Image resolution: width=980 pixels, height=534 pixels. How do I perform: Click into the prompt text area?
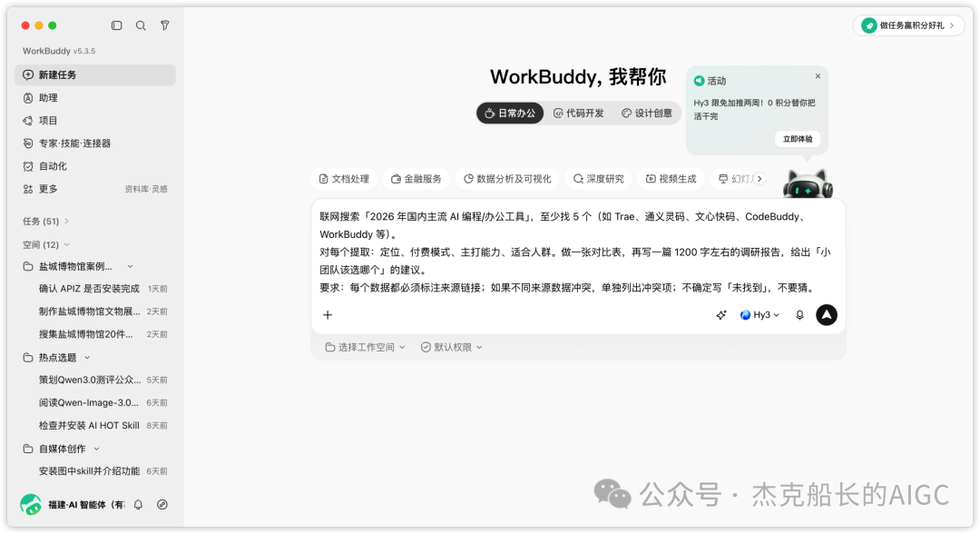[578, 252]
